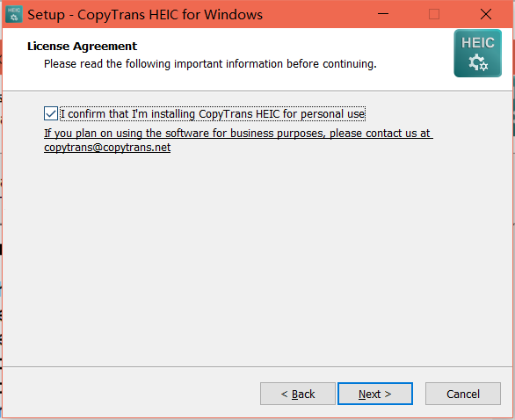Go back with the Back button
The image size is (515, 420).
(x=298, y=394)
